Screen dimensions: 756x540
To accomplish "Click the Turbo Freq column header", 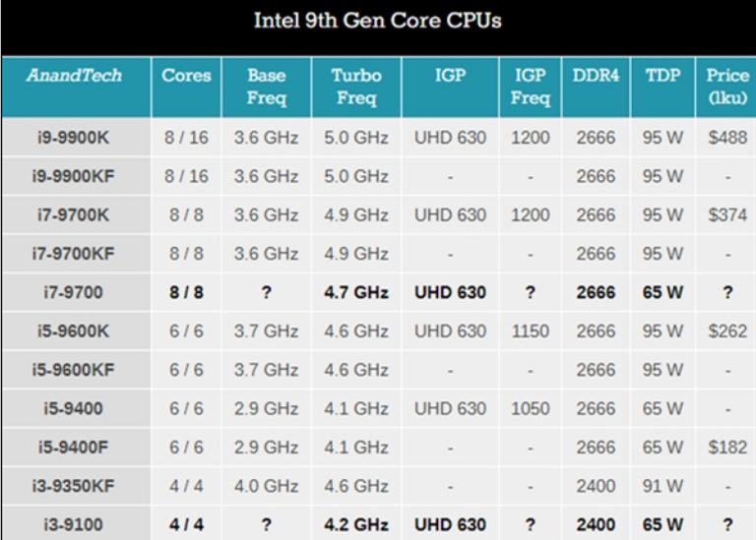I will coord(356,87).
